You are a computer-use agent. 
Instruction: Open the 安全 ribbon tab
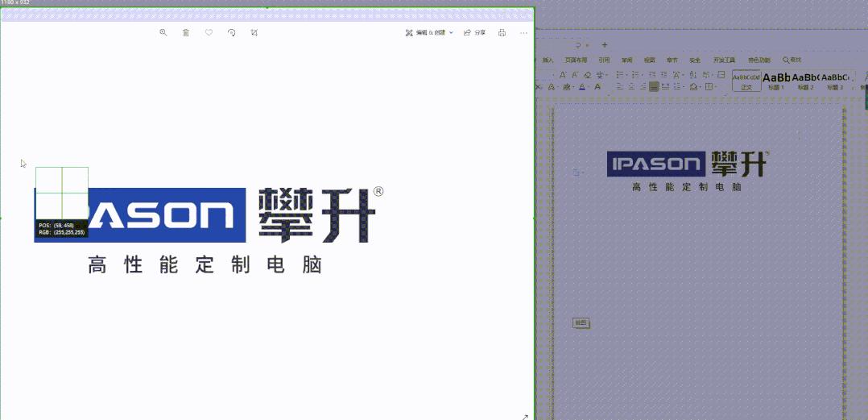point(695,60)
